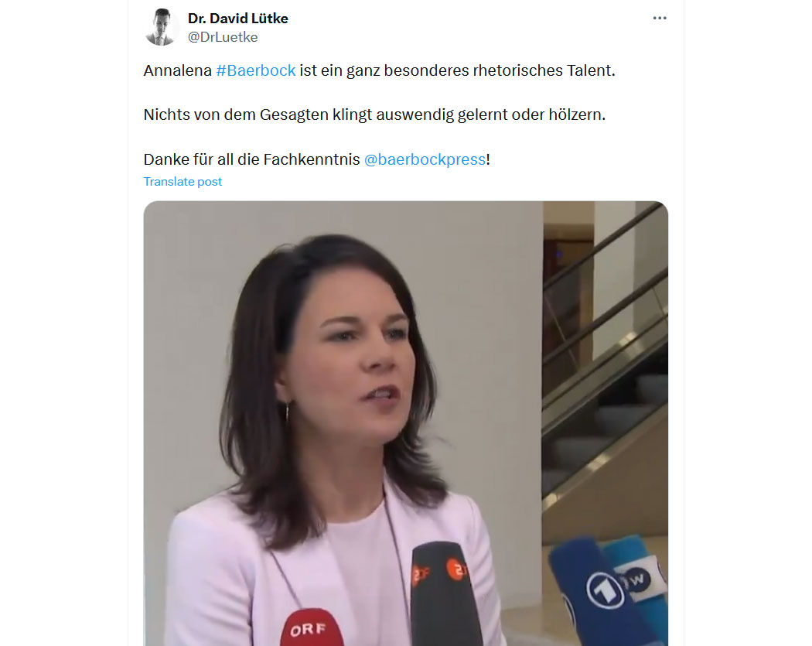Click the "Danke für all die Fachkenntnis" text
This screenshot has height=646, width=812.
tap(251, 159)
